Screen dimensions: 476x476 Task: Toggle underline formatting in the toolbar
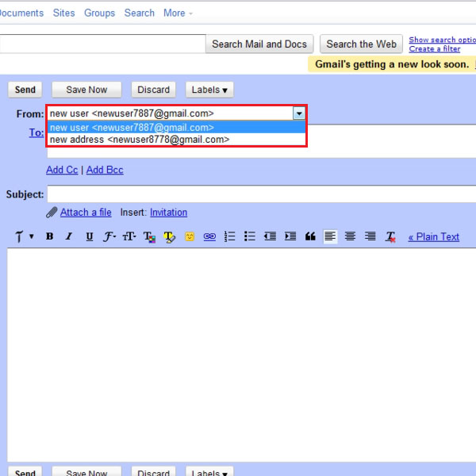(x=89, y=236)
